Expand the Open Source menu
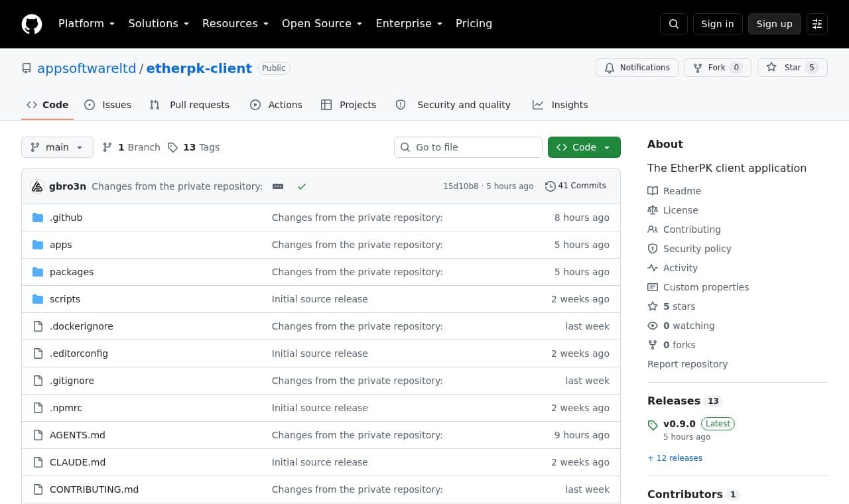The width and height of the screenshot is (849, 504). tap(322, 24)
